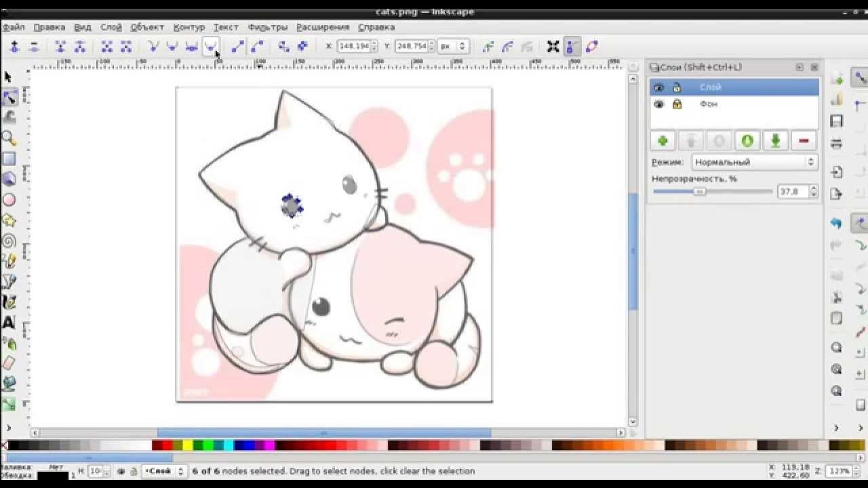The height and width of the screenshot is (488, 868).
Task: Click the print document icon
Action: coord(837,144)
